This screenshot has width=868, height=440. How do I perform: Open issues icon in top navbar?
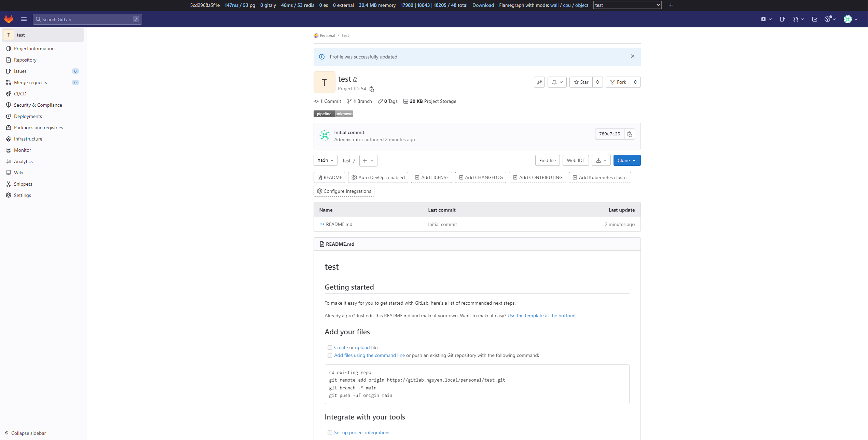tap(782, 19)
